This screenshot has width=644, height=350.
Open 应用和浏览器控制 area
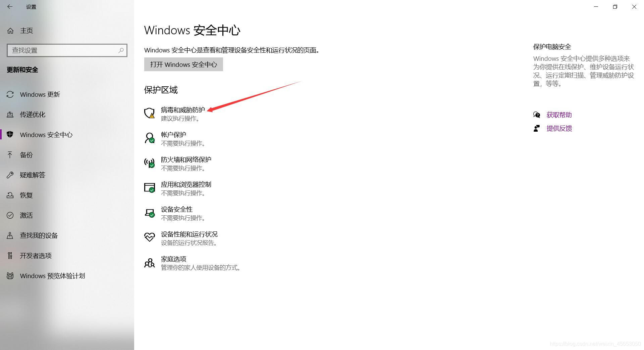pos(186,184)
